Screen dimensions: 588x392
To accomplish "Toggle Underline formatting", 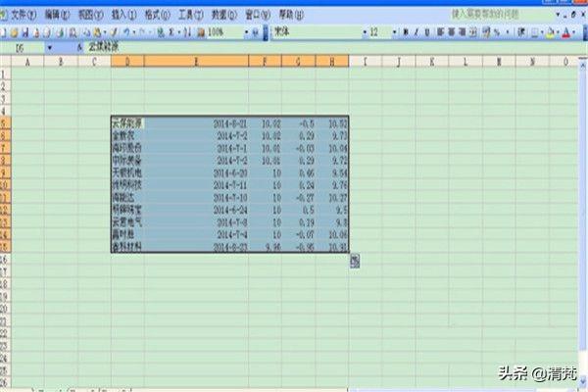I will pos(426,32).
